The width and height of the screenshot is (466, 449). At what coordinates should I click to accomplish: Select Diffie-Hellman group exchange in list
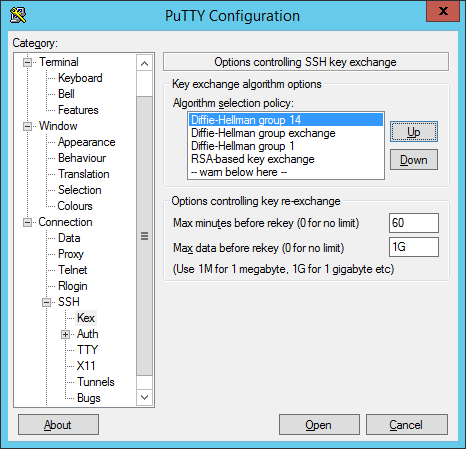pos(286,133)
